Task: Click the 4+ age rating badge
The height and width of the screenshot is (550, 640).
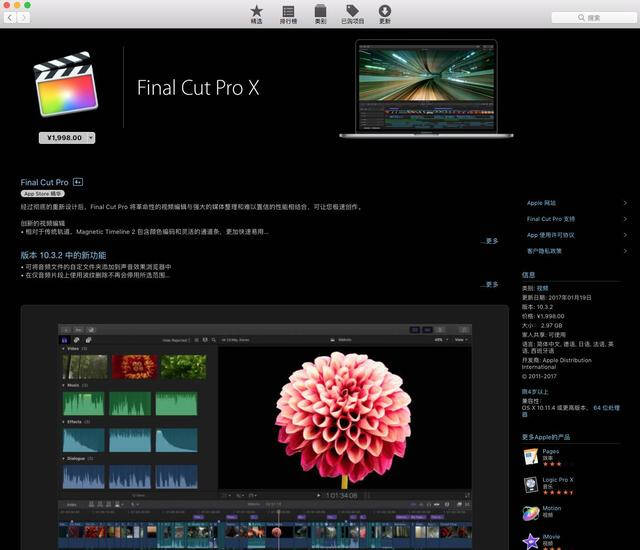Action: 78,182
